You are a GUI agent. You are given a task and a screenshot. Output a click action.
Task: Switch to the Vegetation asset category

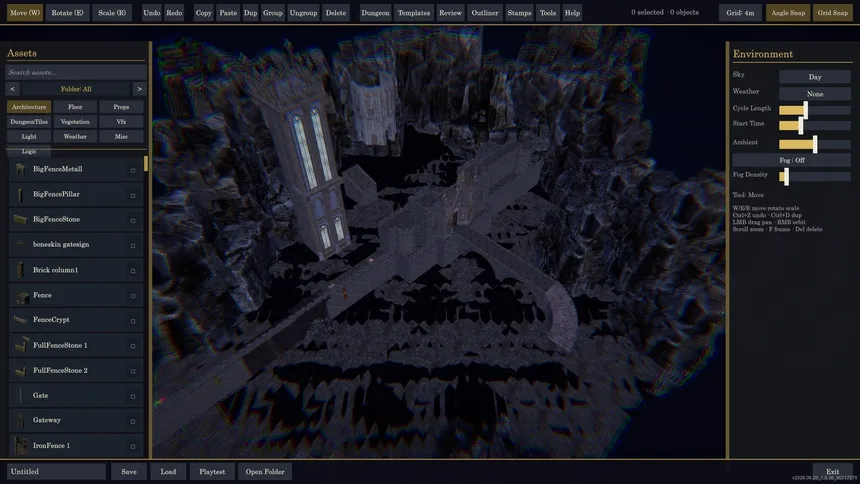(x=75, y=122)
